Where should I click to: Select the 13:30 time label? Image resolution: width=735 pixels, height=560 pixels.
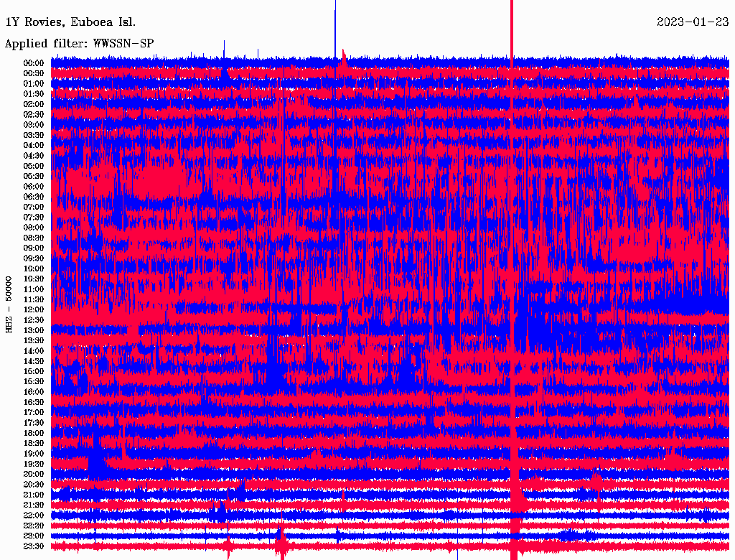pos(34,341)
